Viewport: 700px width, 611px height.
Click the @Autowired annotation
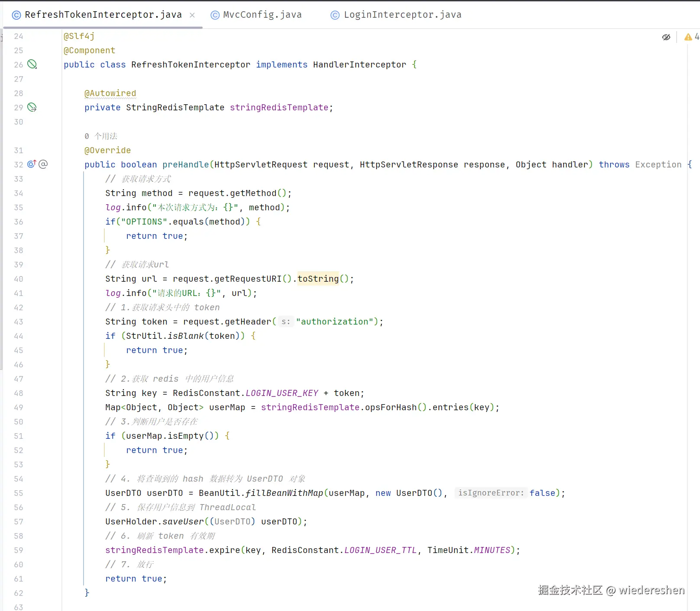(110, 93)
